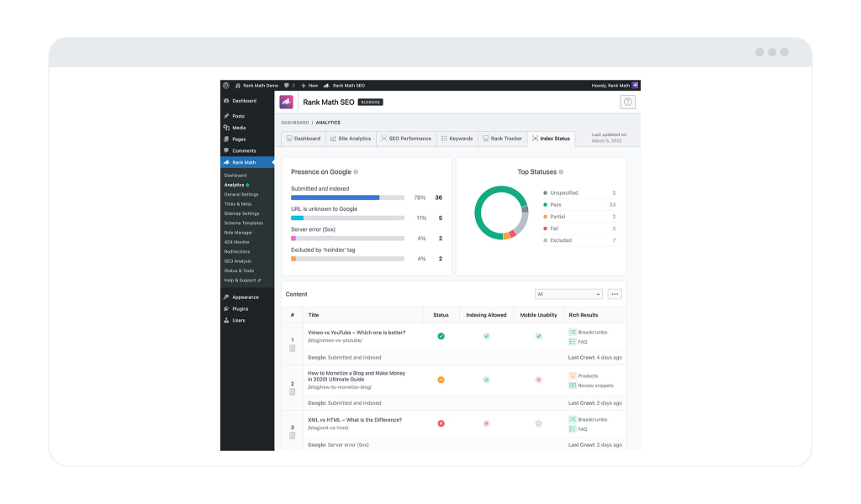This screenshot has height=504, width=861.
Task: Open Appearance in the sidebar
Action: tap(247, 297)
